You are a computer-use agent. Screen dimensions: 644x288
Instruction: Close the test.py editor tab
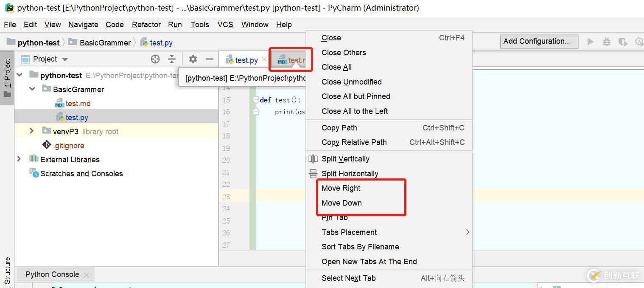(264, 59)
